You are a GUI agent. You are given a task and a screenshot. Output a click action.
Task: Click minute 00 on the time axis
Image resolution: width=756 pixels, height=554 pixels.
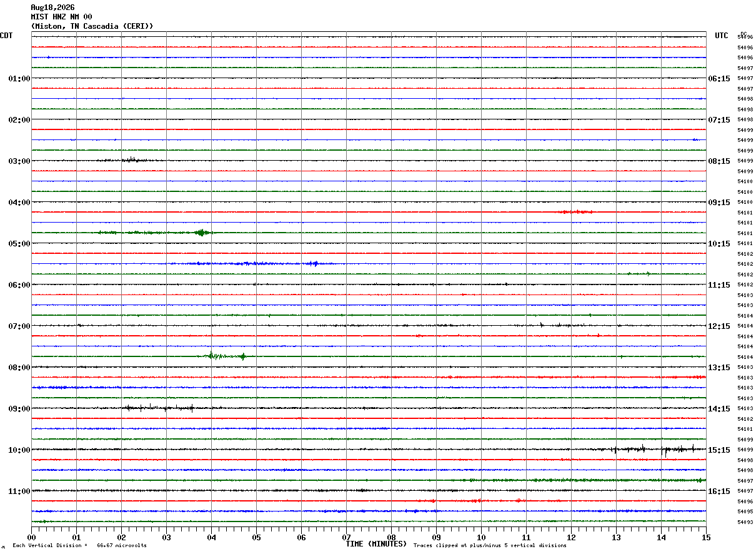pyautogui.click(x=32, y=537)
